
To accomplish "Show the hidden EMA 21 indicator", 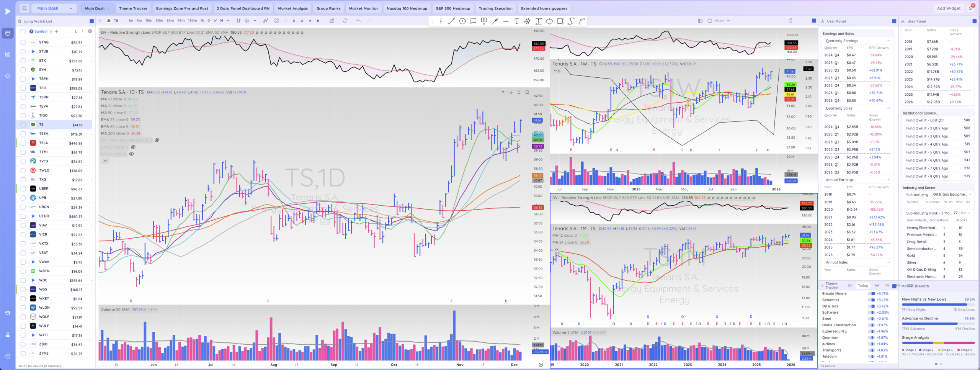I will point(133,147).
